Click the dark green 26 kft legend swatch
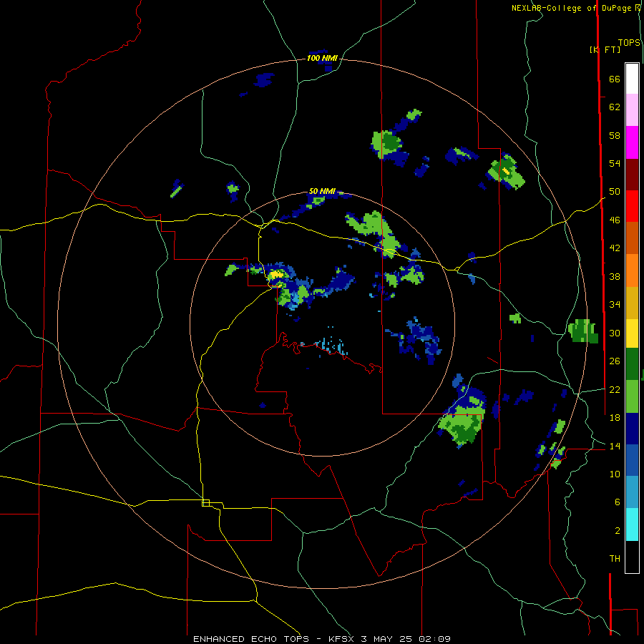The width and height of the screenshot is (644, 644). pos(632,364)
